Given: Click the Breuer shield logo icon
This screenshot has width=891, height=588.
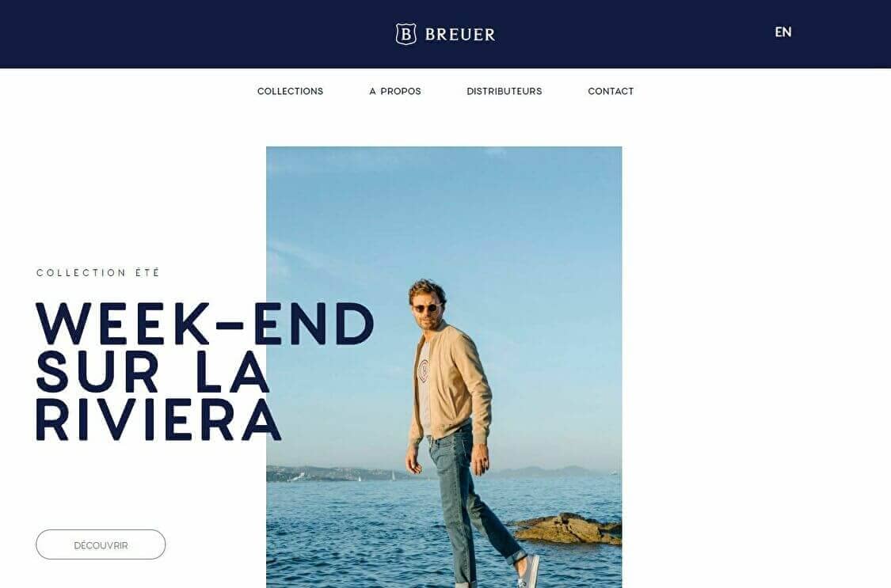Looking at the screenshot, I should tap(406, 34).
